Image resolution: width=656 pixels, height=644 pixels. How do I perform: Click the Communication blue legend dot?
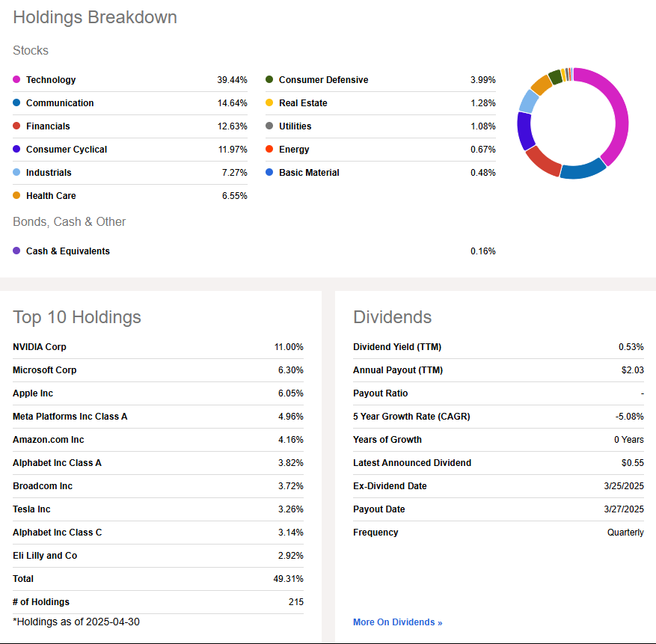coord(16,103)
